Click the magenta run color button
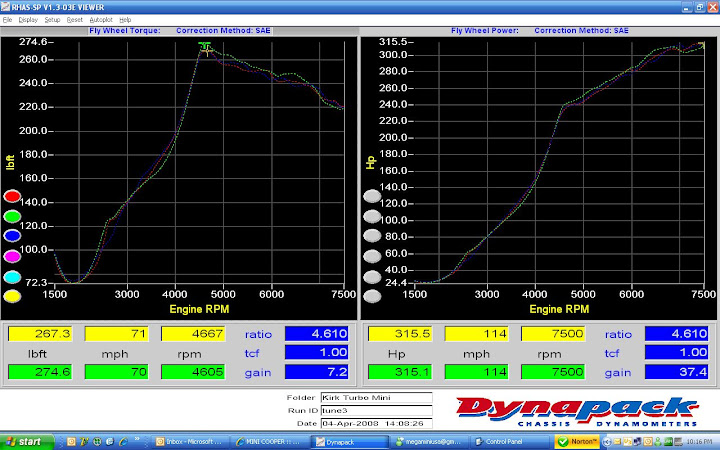The image size is (720, 450). click(x=12, y=256)
